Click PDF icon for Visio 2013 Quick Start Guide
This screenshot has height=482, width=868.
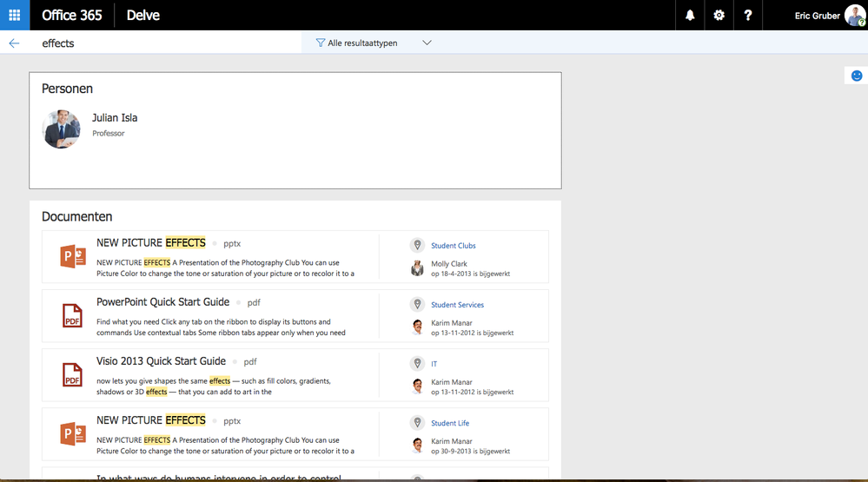[x=72, y=374]
